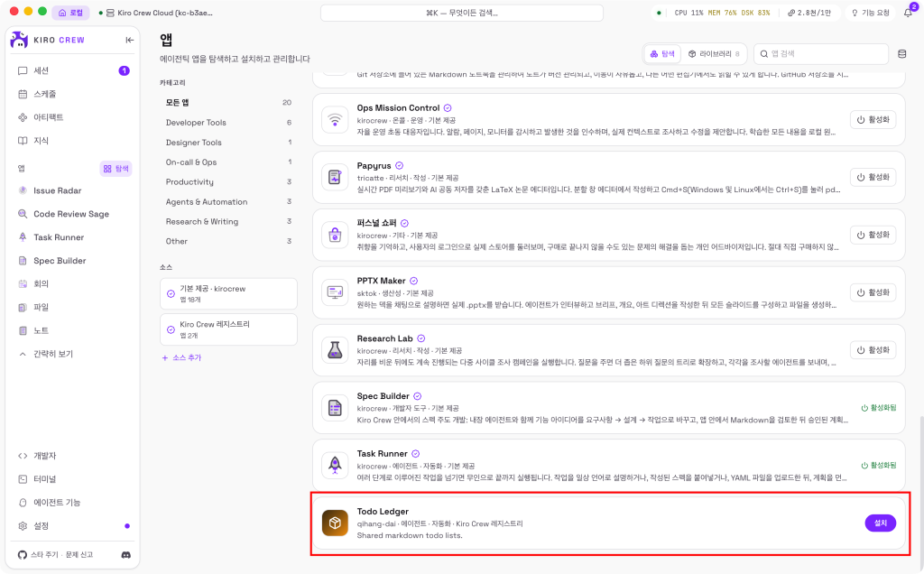Open the Issue Radar app
924x574 pixels.
[72, 190]
